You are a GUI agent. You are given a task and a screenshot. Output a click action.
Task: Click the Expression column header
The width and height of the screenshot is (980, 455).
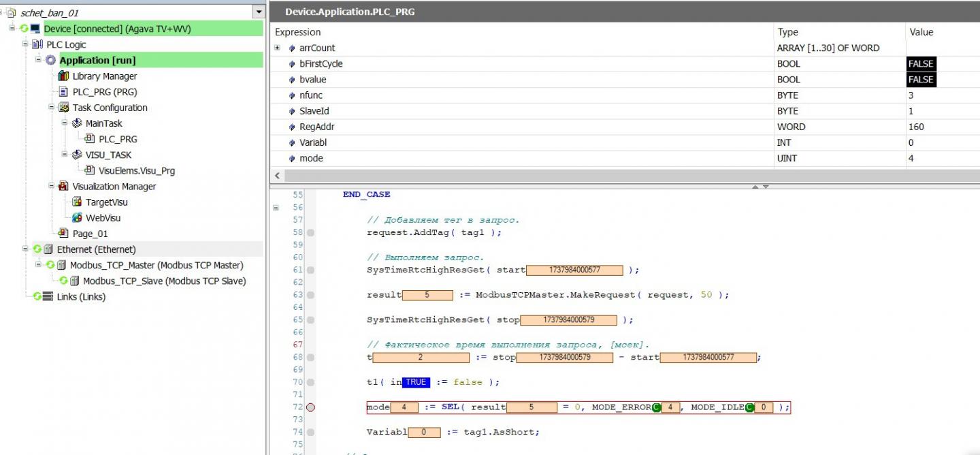pyautogui.click(x=298, y=32)
